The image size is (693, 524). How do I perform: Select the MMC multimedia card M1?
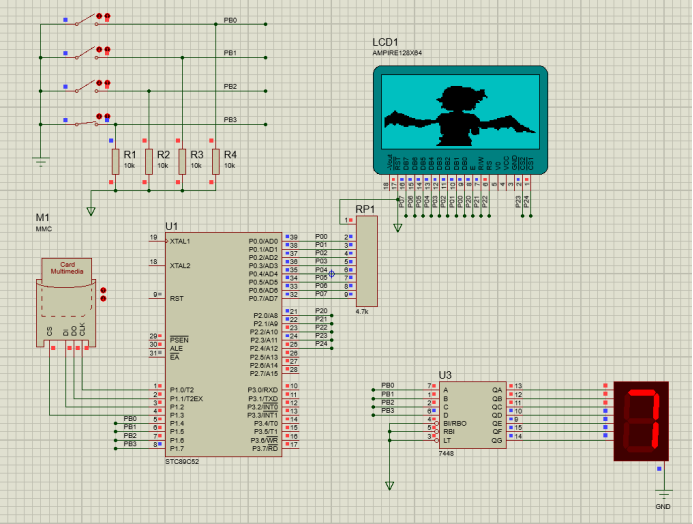(x=67, y=298)
